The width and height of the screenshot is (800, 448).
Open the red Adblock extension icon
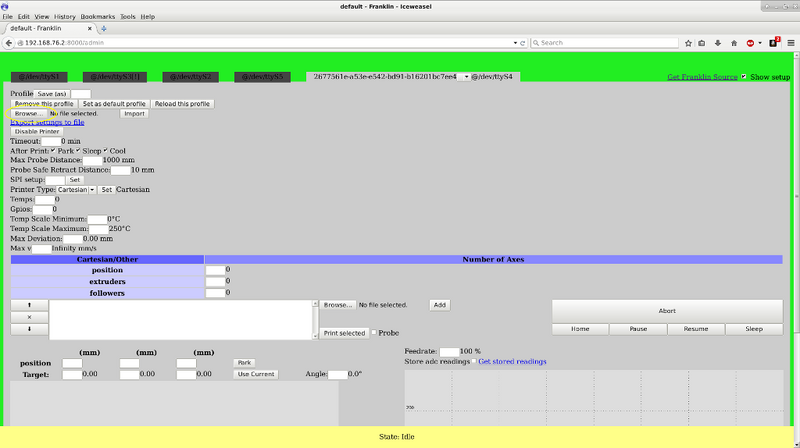[750, 43]
